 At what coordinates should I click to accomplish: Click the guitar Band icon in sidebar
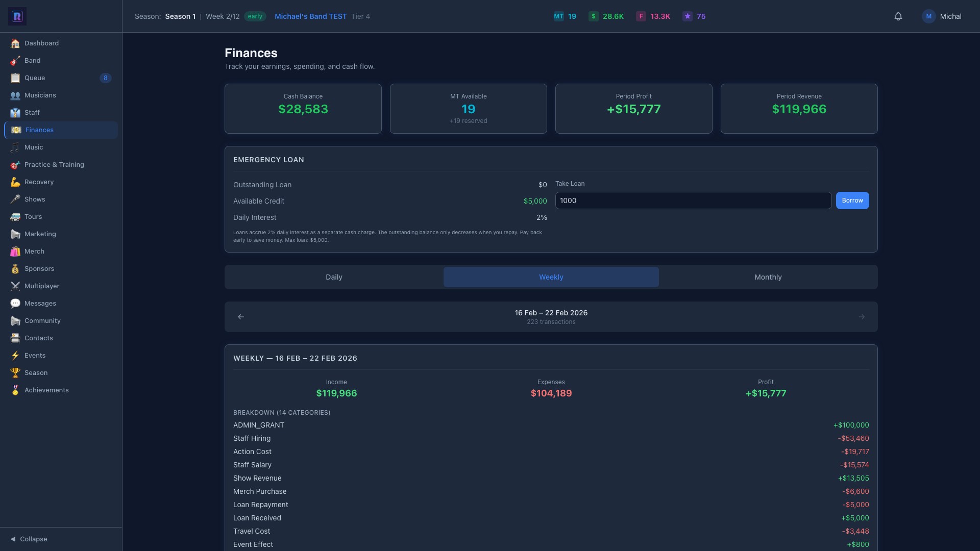[x=15, y=61]
